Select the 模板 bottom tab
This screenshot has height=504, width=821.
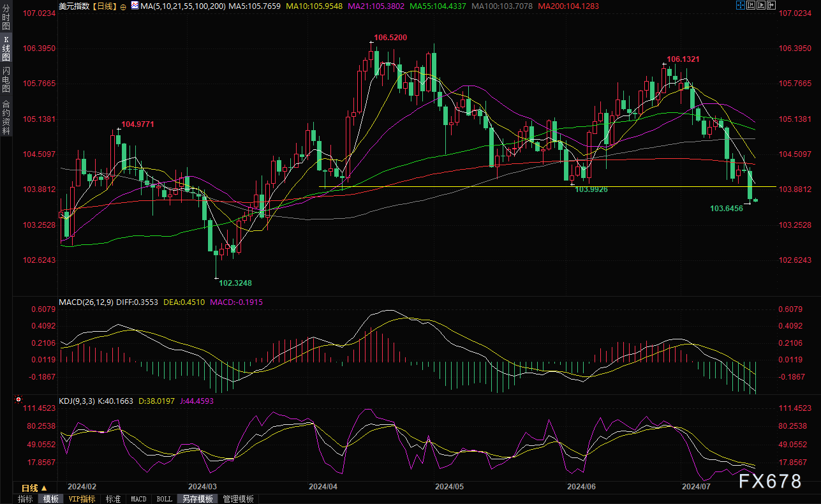50,499
